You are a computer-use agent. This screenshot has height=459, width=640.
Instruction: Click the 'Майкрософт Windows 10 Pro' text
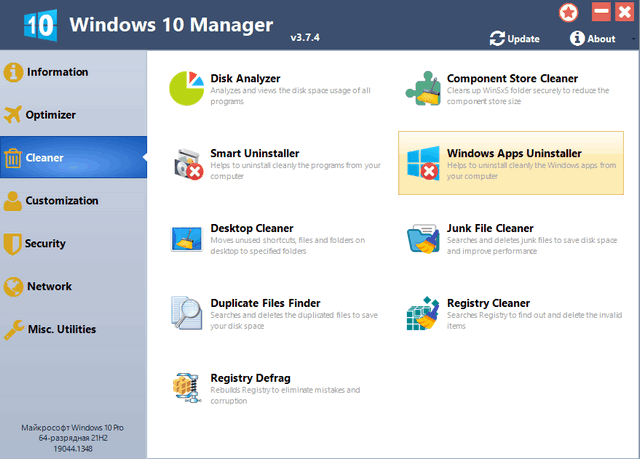(73, 428)
